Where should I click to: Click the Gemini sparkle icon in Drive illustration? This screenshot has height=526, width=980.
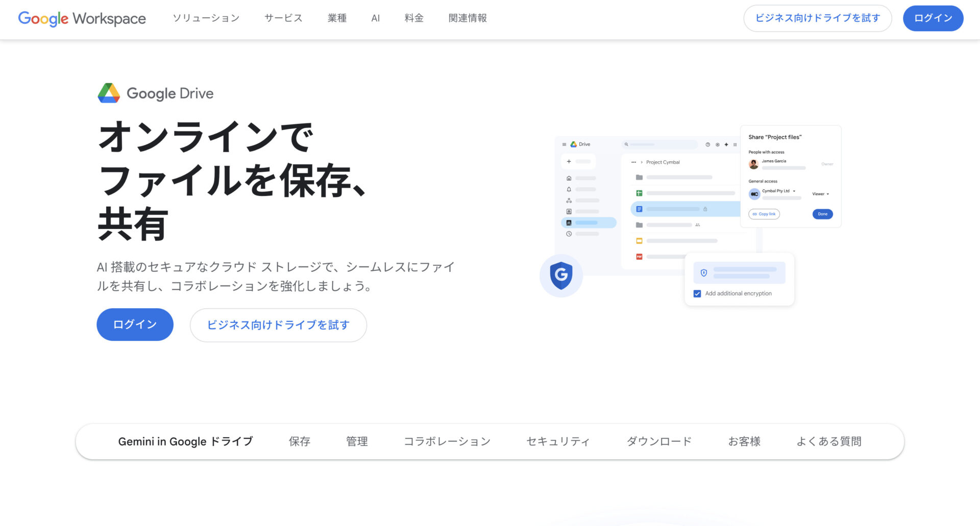[726, 144]
